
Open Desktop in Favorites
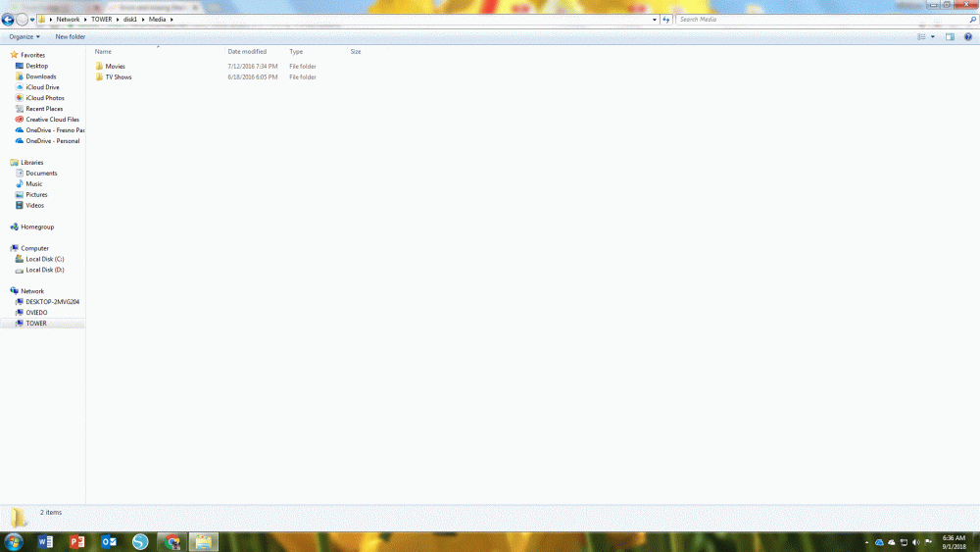coord(37,66)
